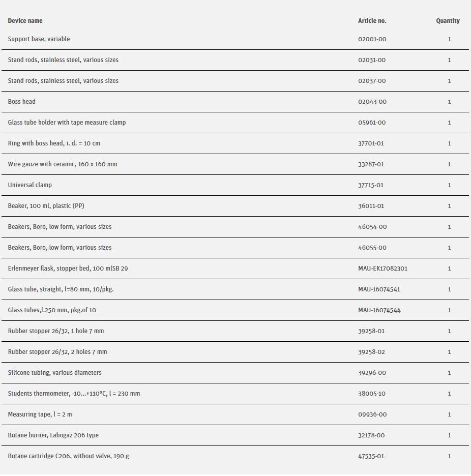Click article number 02031-00
Image resolution: width=471 pixels, height=476 pixels.
372,60
